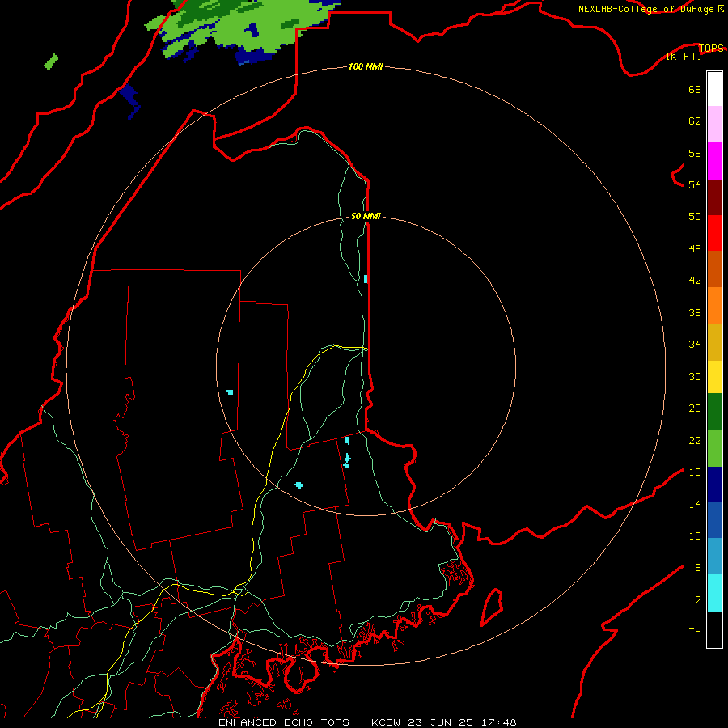Click the light blue legend swatch
This screenshot has height=728, width=728.
[x=714, y=557]
